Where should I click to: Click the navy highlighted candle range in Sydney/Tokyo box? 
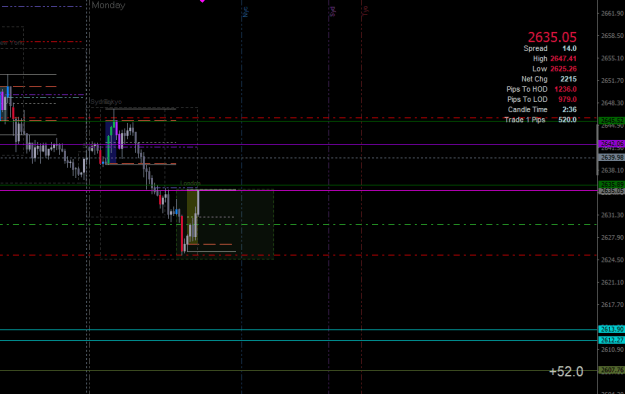coord(111,142)
